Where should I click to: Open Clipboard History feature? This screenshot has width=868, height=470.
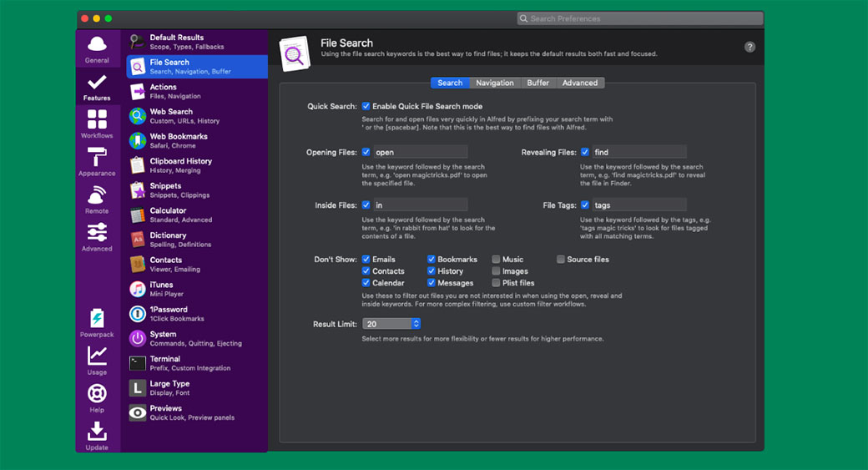coord(180,165)
